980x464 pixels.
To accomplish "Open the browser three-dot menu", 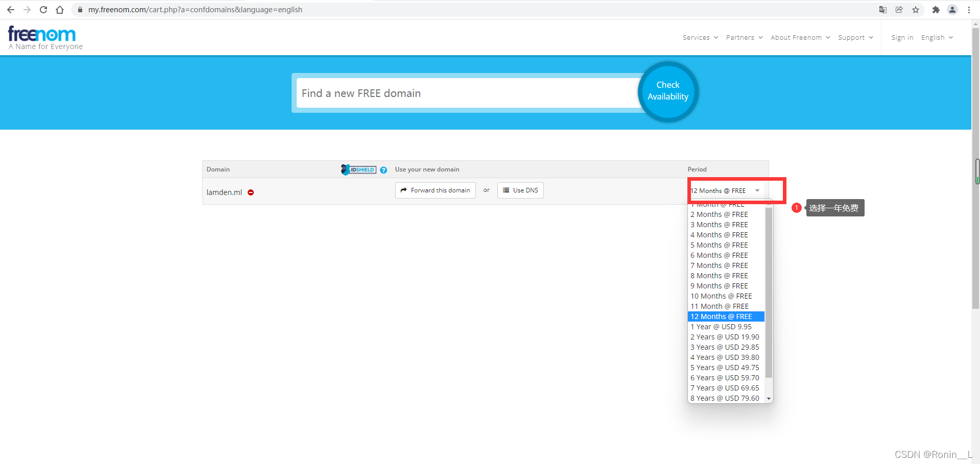I will [969, 10].
